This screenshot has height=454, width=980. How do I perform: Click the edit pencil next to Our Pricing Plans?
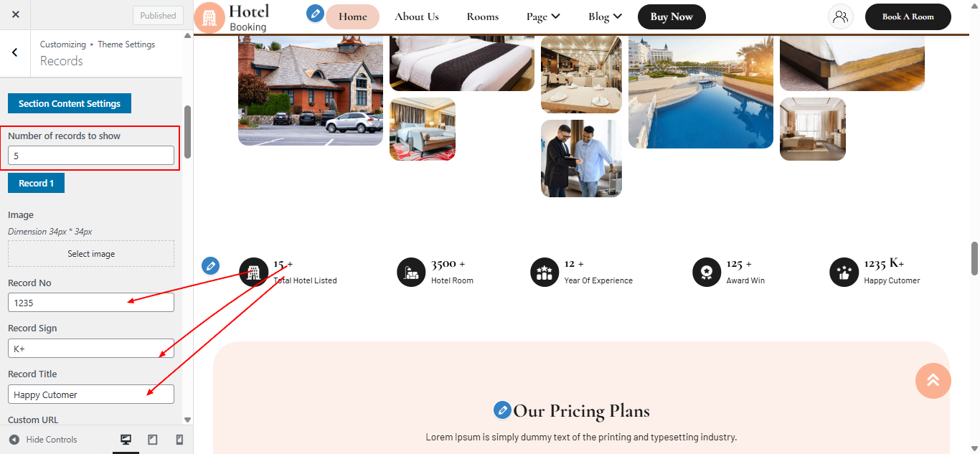point(502,410)
